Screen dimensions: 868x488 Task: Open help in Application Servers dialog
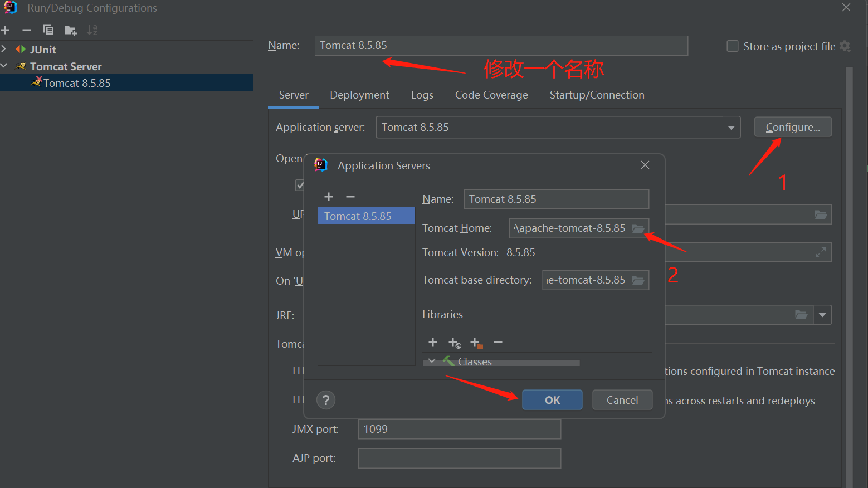tap(326, 400)
